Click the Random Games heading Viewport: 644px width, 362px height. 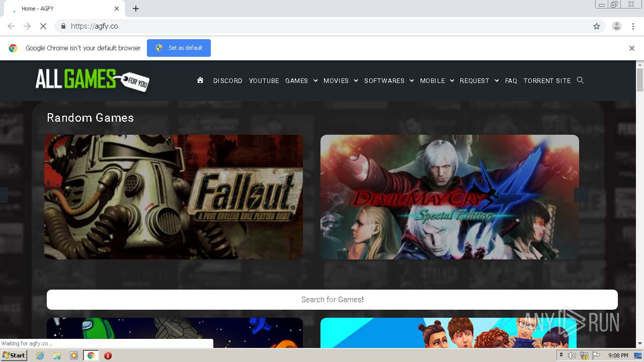tap(90, 118)
